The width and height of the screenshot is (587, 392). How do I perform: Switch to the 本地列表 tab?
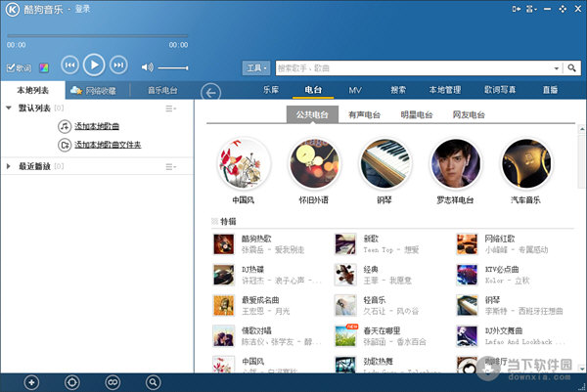[33, 90]
